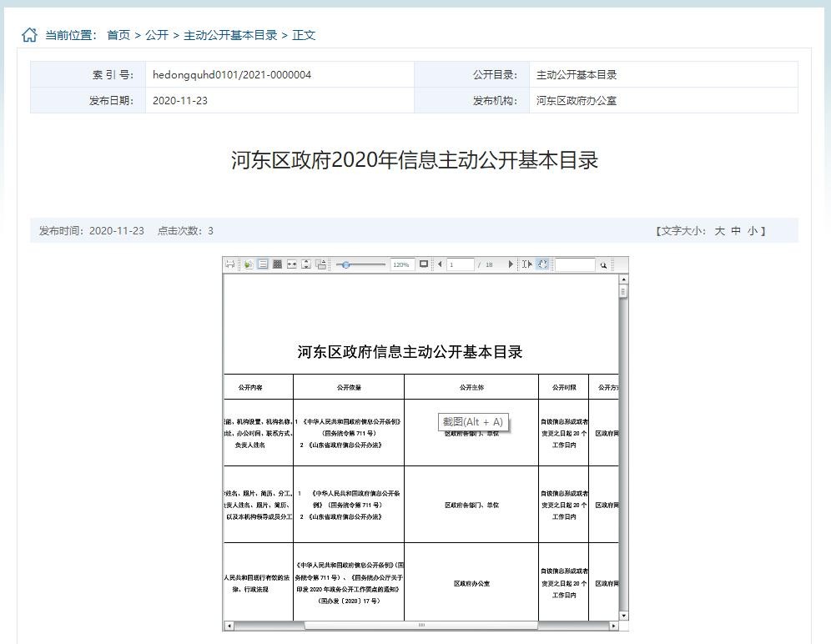This screenshot has width=831, height=644.
Task: Adjust the zoom slider handle
Action: click(x=345, y=264)
